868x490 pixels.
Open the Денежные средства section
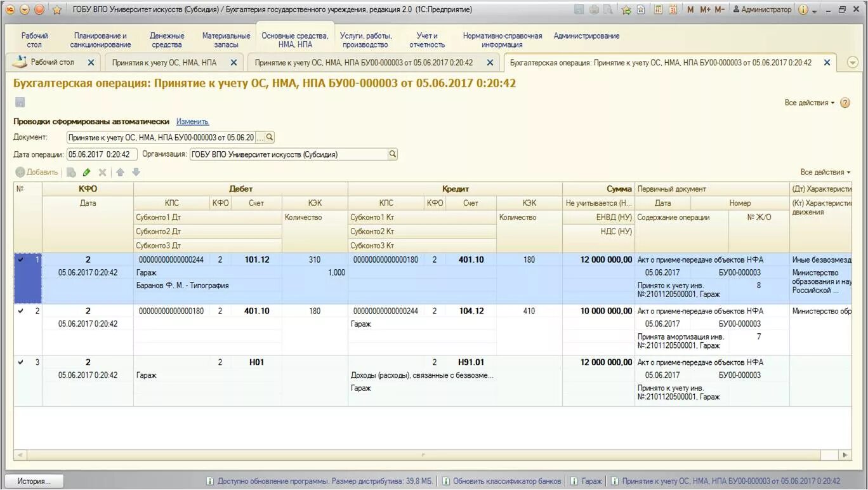167,40
